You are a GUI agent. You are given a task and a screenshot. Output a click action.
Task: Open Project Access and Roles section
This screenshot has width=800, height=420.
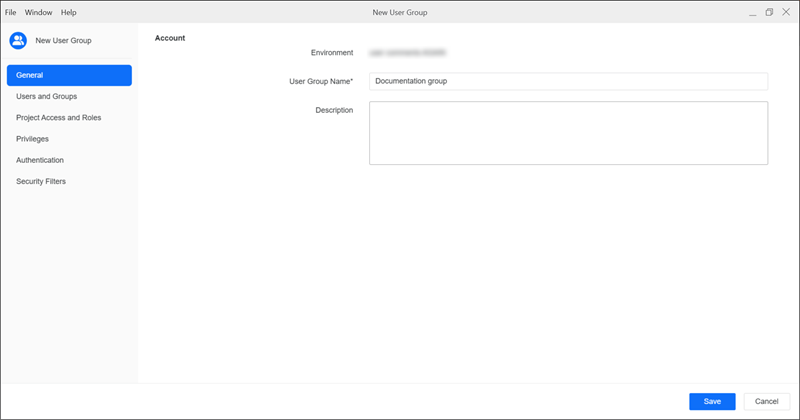tap(58, 117)
